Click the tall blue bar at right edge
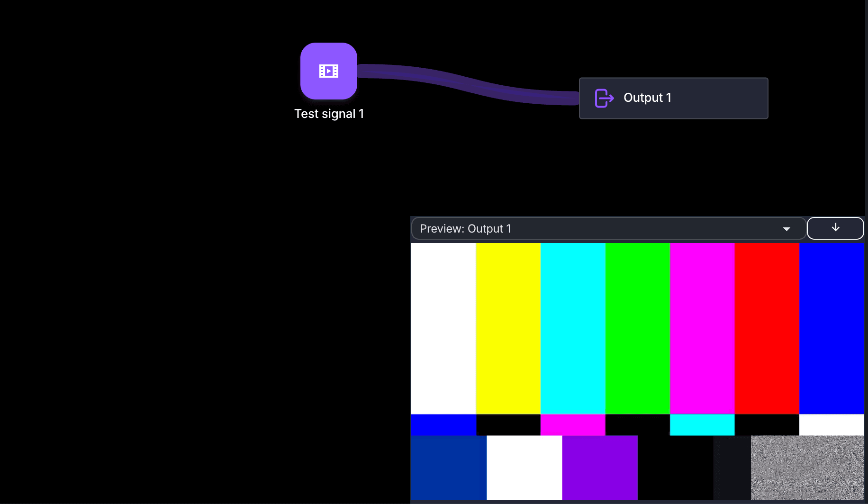 (832, 328)
